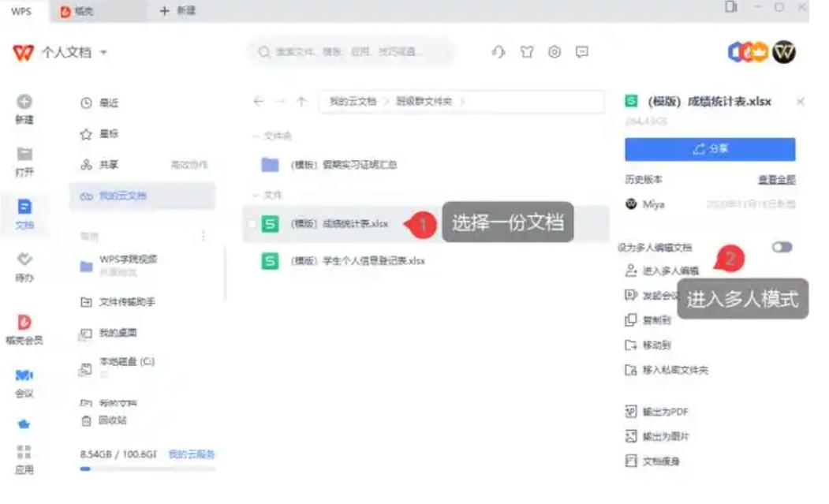This screenshot has height=504, width=829.
Task: Tick checkbox beside 成绩统计表.xlsx
Action: click(x=252, y=224)
